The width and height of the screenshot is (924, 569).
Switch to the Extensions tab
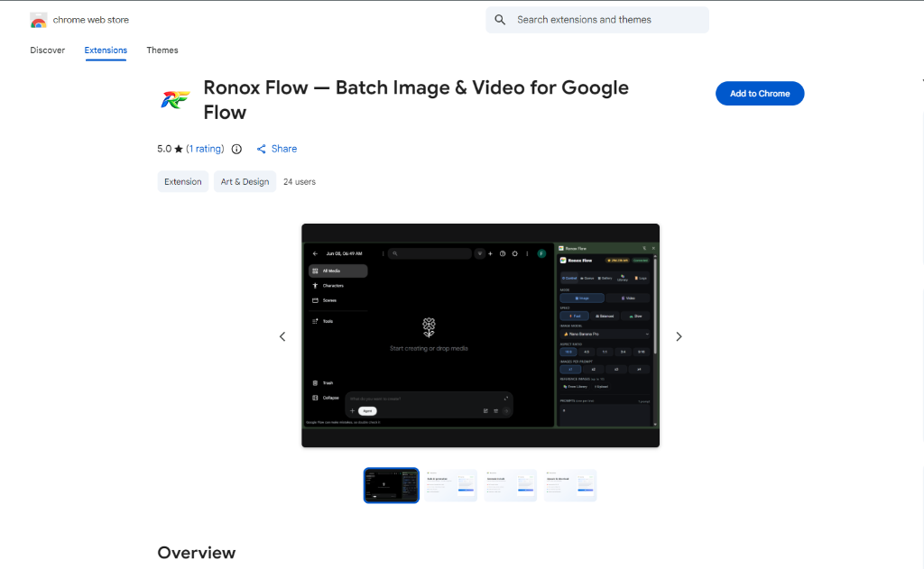[x=106, y=50]
